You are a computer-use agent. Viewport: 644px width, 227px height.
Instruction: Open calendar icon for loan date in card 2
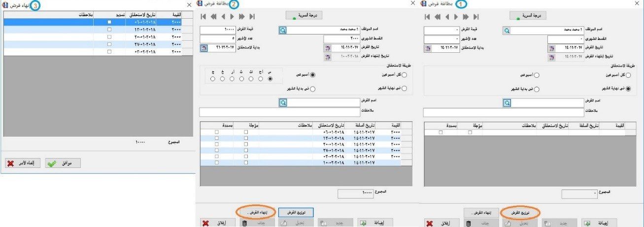pyautogui.click(x=326, y=48)
